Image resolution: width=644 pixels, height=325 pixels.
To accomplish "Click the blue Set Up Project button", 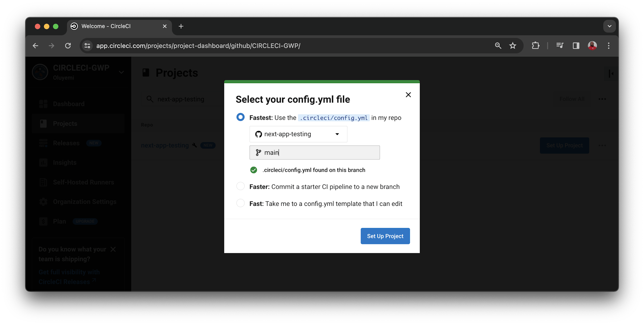I will click(x=385, y=236).
